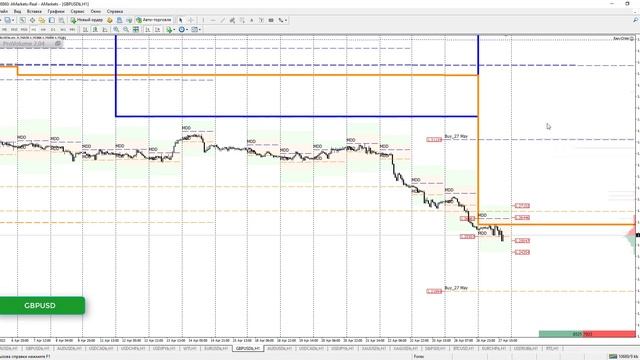Select the text label tool
640x360 pixels.
click(x=261, y=20)
